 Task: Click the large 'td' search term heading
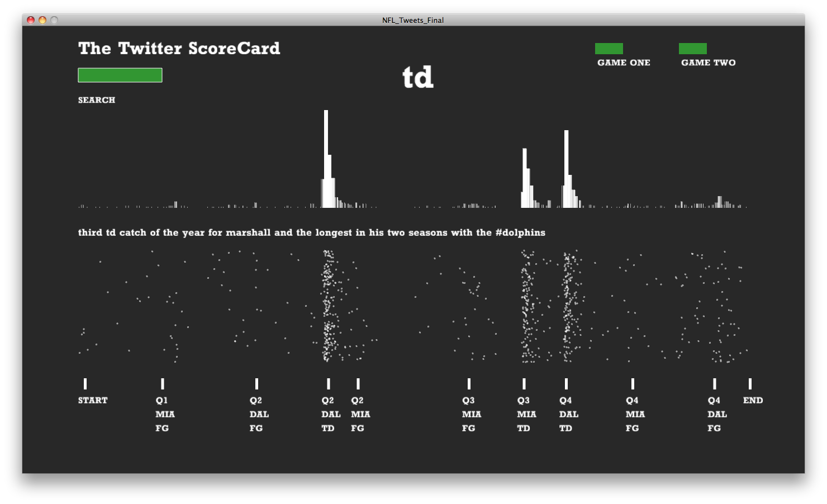418,77
